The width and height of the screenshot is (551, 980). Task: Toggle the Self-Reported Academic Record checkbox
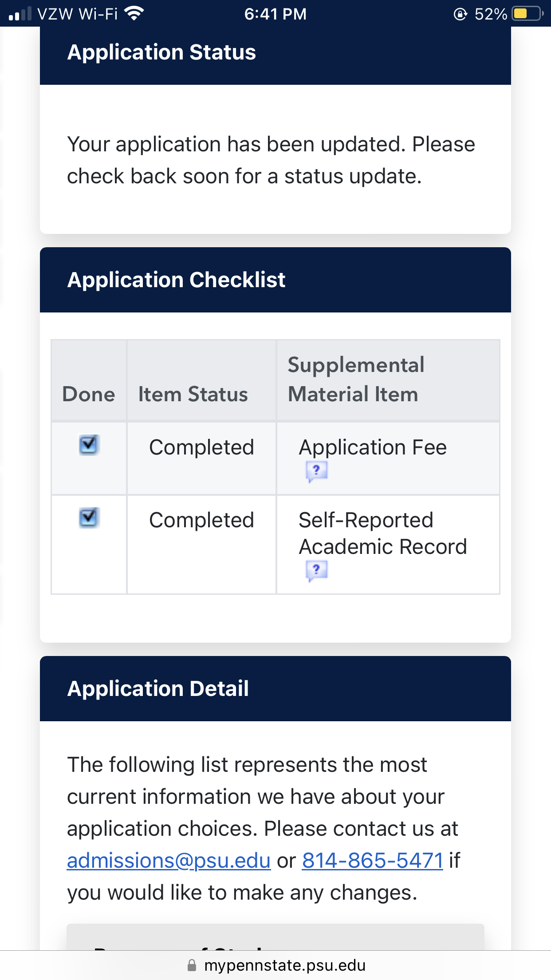(x=89, y=517)
